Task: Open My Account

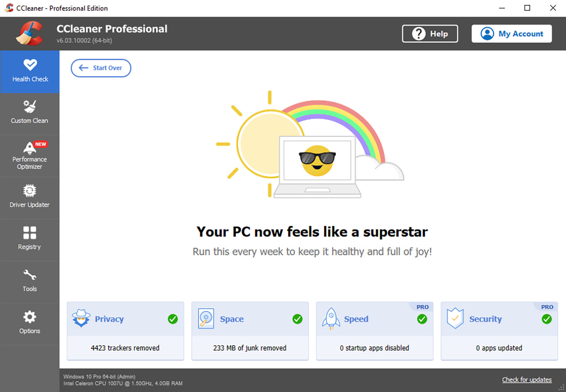Action: click(x=512, y=34)
